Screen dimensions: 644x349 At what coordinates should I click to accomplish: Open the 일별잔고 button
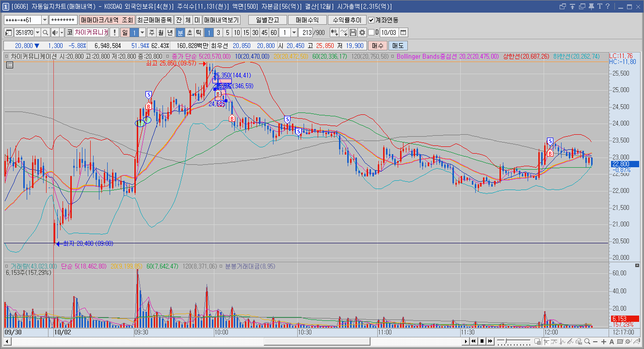point(268,20)
